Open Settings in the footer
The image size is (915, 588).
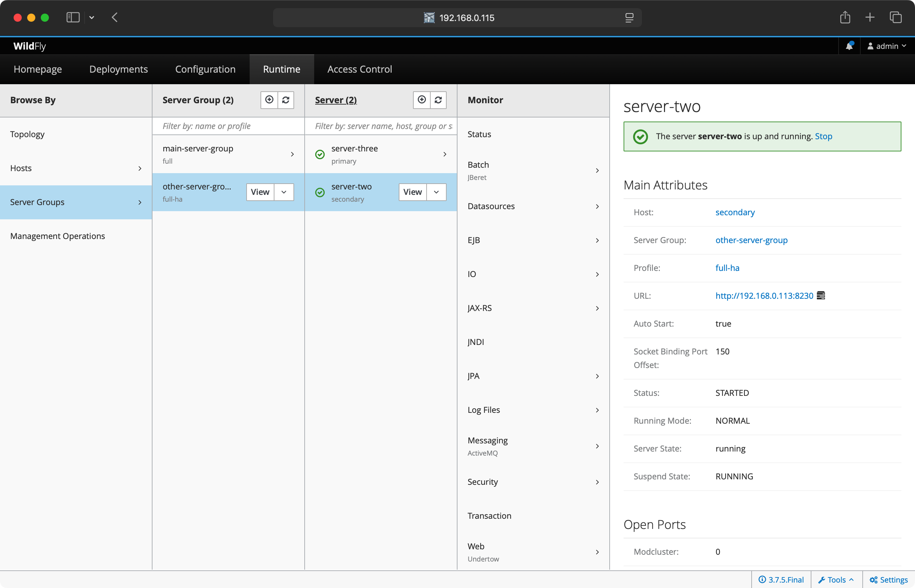point(889,580)
